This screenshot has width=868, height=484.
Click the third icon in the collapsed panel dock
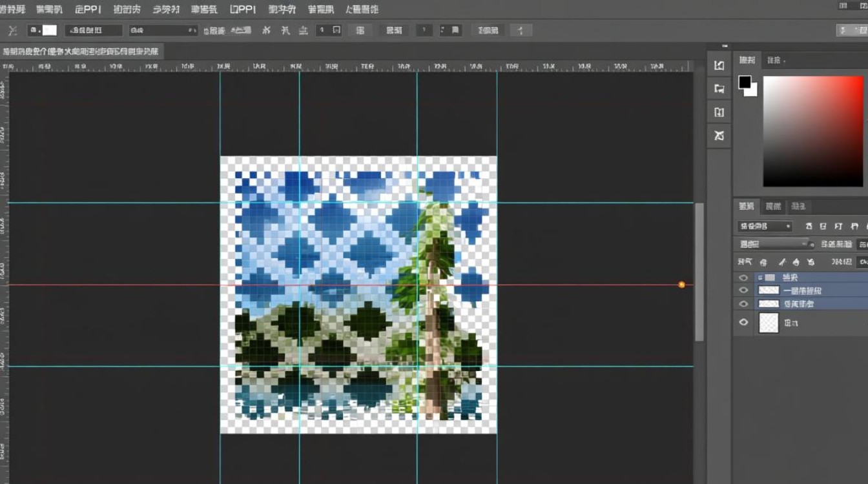719,112
